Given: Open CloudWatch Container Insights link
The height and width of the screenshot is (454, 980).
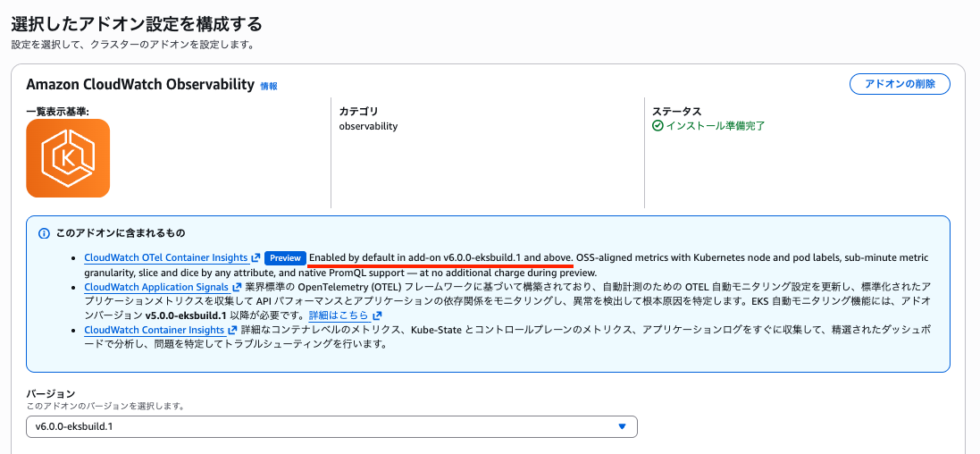Looking at the screenshot, I should pos(154,330).
